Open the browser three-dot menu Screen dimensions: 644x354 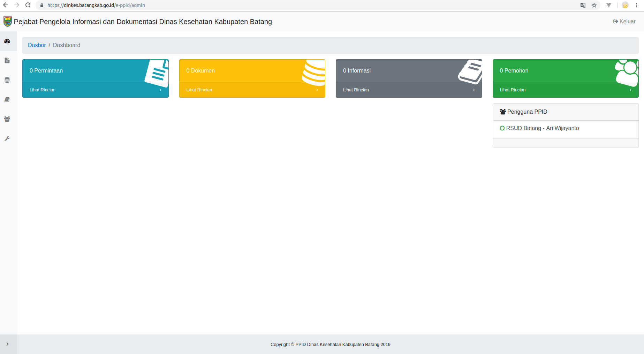pos(636,5)
